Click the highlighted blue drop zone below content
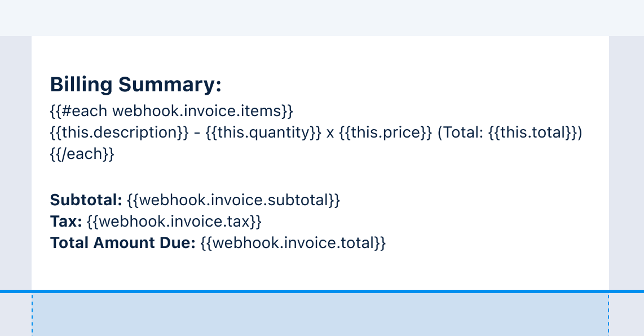 (x=320, y=314)
